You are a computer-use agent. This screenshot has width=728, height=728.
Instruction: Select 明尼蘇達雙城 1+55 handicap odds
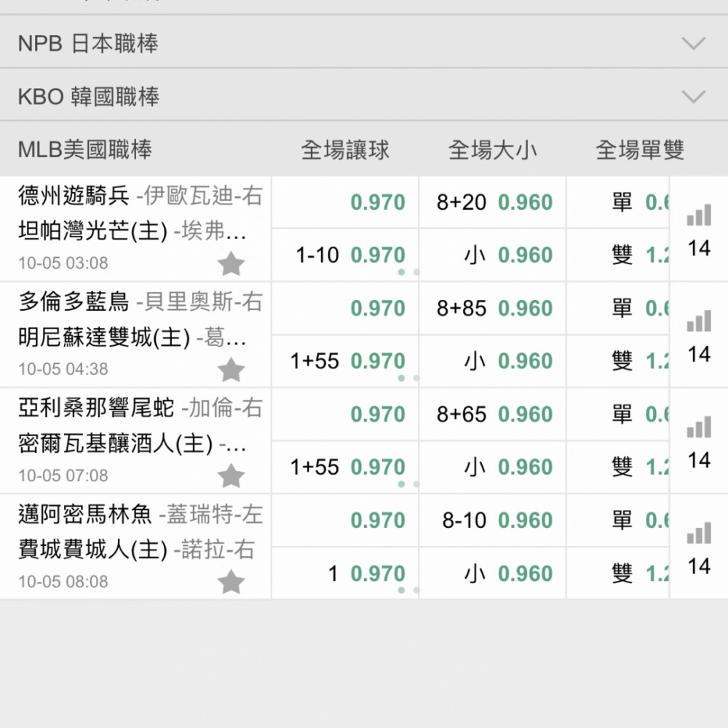(345, 361)
